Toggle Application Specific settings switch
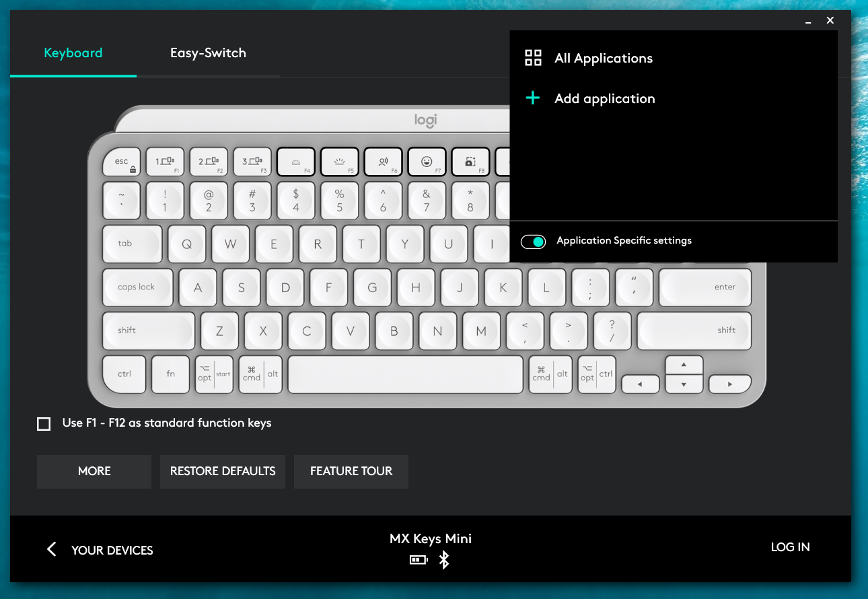This screenshot has height=599, width=868. [x=534, y=242]
